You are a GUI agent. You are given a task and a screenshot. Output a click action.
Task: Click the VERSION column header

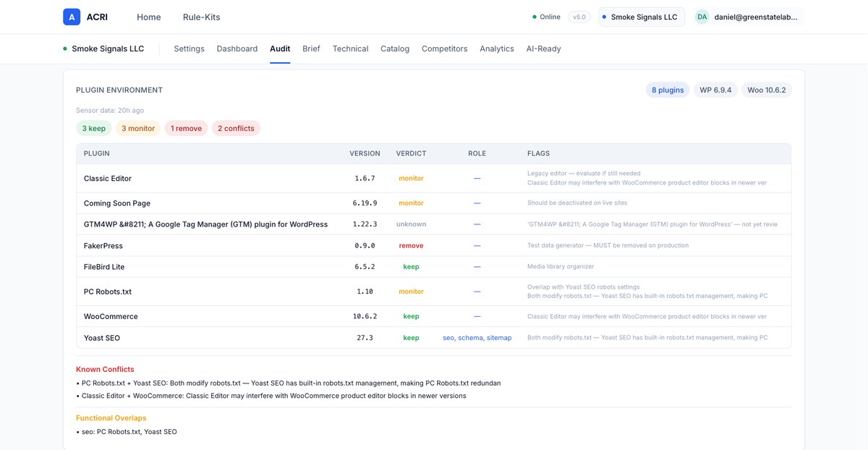[365, 153]
